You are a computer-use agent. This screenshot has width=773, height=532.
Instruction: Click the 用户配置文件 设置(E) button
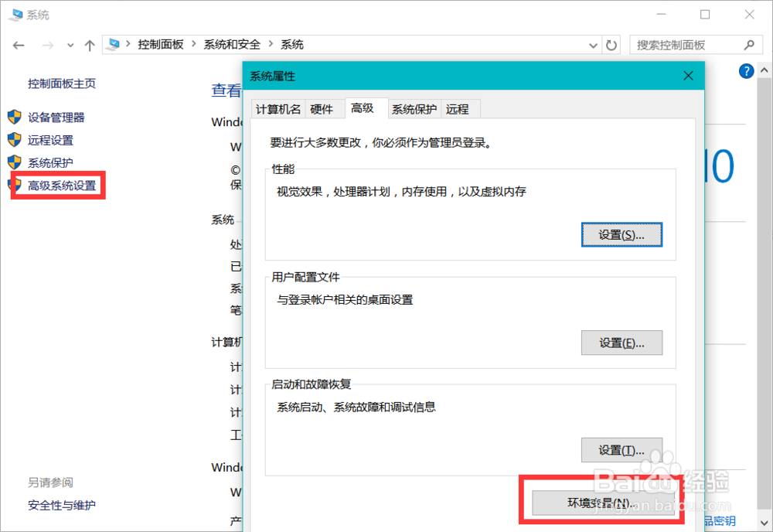click(x=622, y=343)
